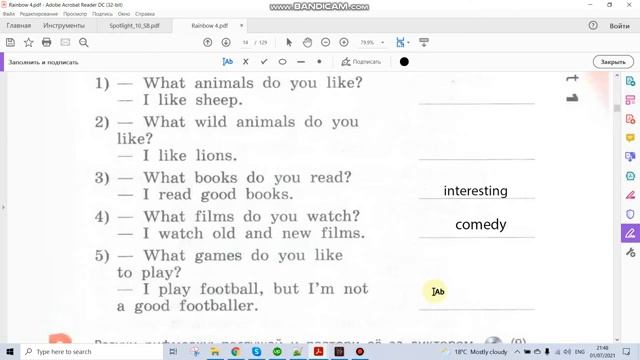
Task: Go to the next page with the down arrow
Action: point(226,42)
